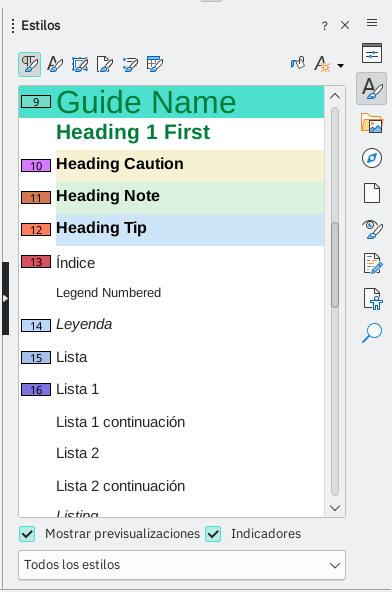Select Paragraph Styles icon

point(29,64)
